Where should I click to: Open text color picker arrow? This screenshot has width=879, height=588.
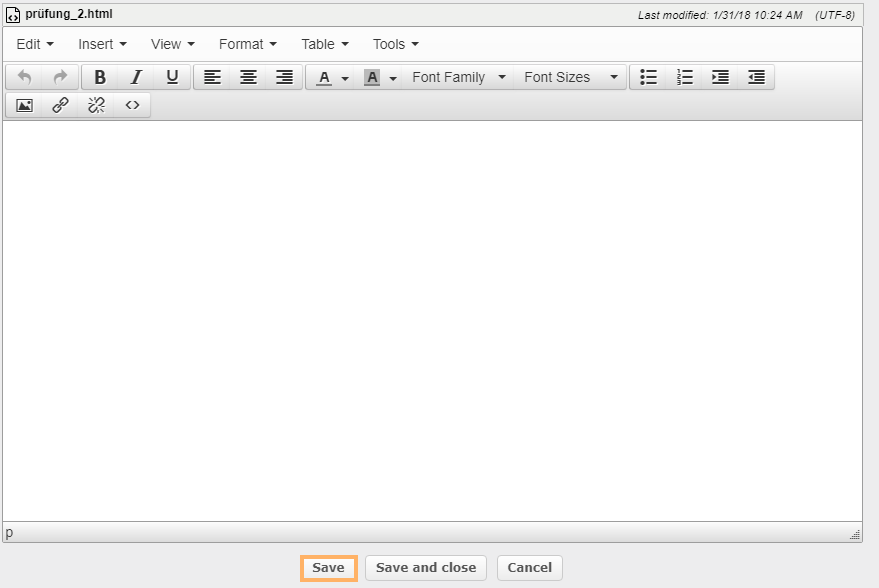(x=345, y=78)
